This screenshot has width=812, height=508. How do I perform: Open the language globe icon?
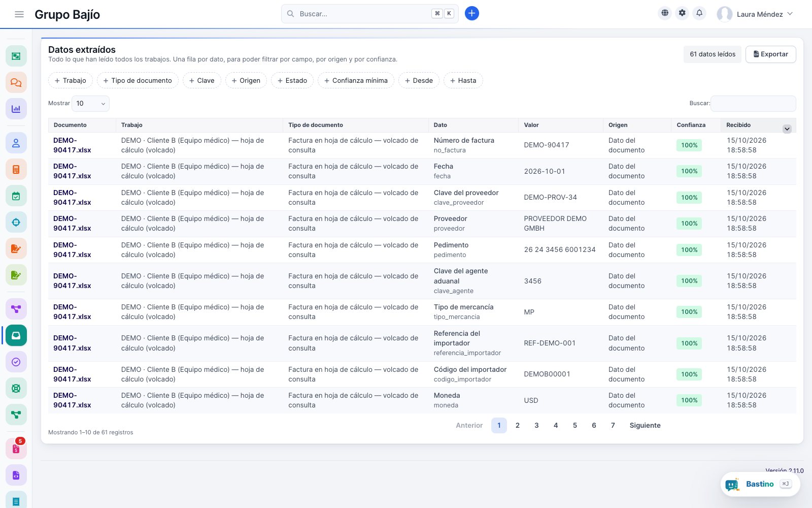tap(665, 13)
